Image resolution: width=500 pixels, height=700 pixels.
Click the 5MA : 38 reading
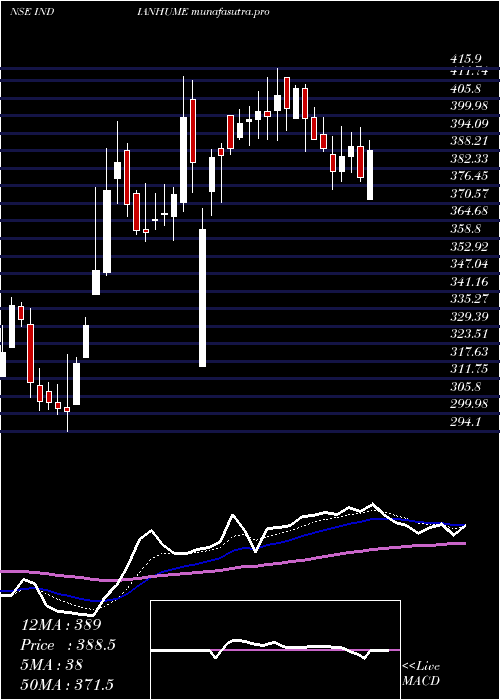pyautogui.click(x=52, y=665)
